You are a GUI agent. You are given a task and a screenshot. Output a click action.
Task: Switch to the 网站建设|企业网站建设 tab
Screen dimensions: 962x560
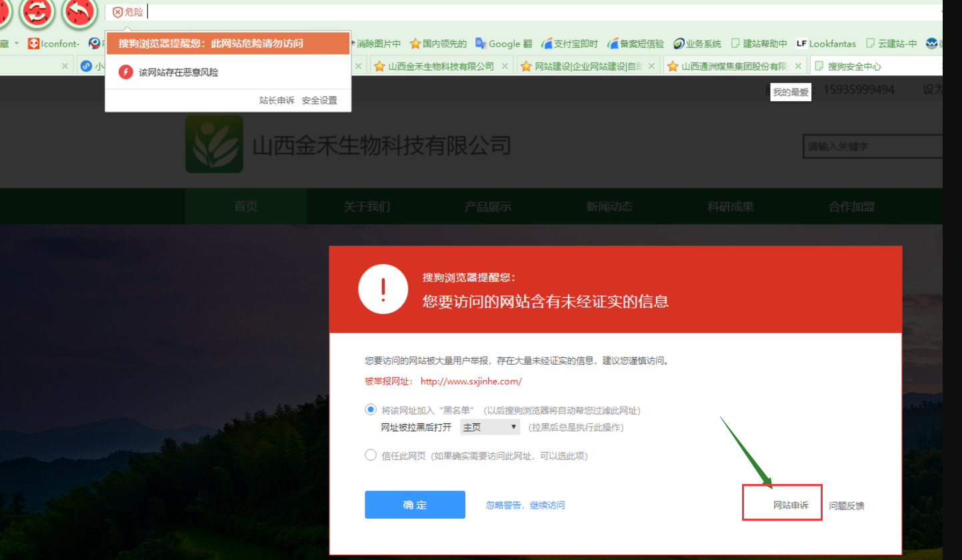(x=589, y=66)
